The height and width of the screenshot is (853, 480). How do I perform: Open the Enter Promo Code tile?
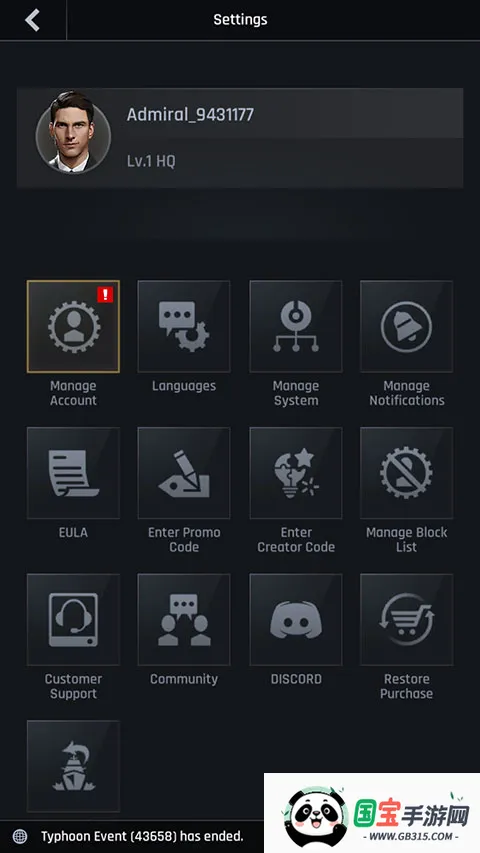click(184, 473)
